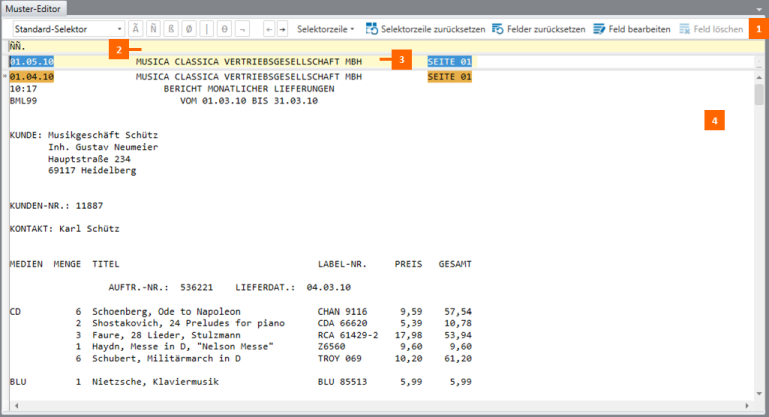
Task: Click the Ñ numeric selector icon
Action: [155, 29]
